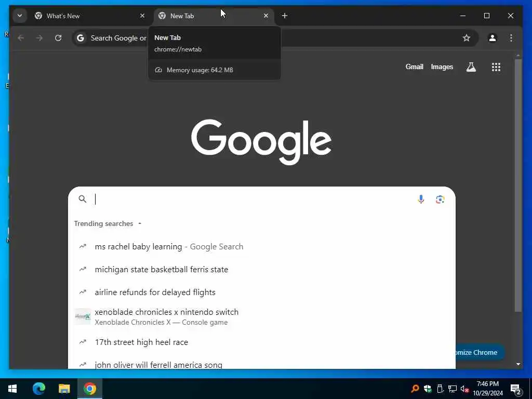532x399 pixels.
Task: Open the Google apps grid
Action: point(496,67)
